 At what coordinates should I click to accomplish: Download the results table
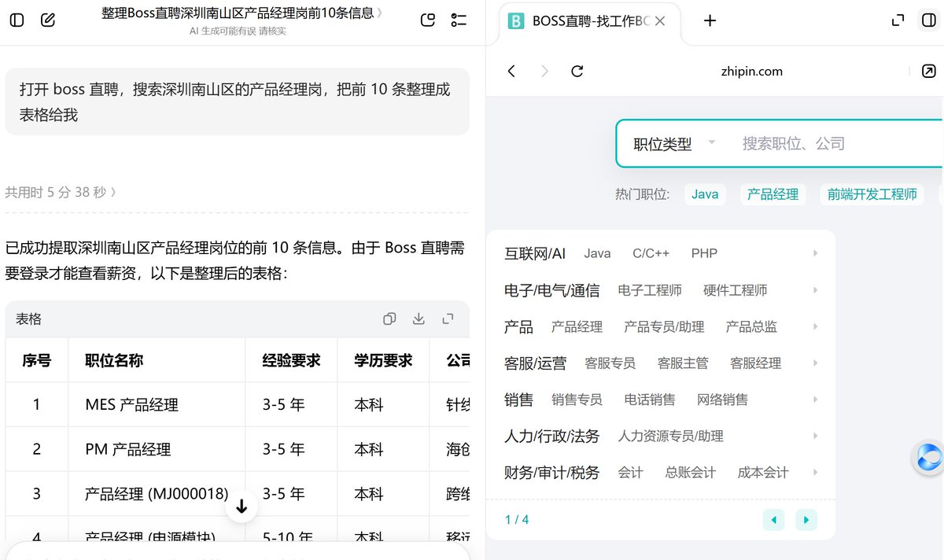pyautogui.click(x=419, y=319)
